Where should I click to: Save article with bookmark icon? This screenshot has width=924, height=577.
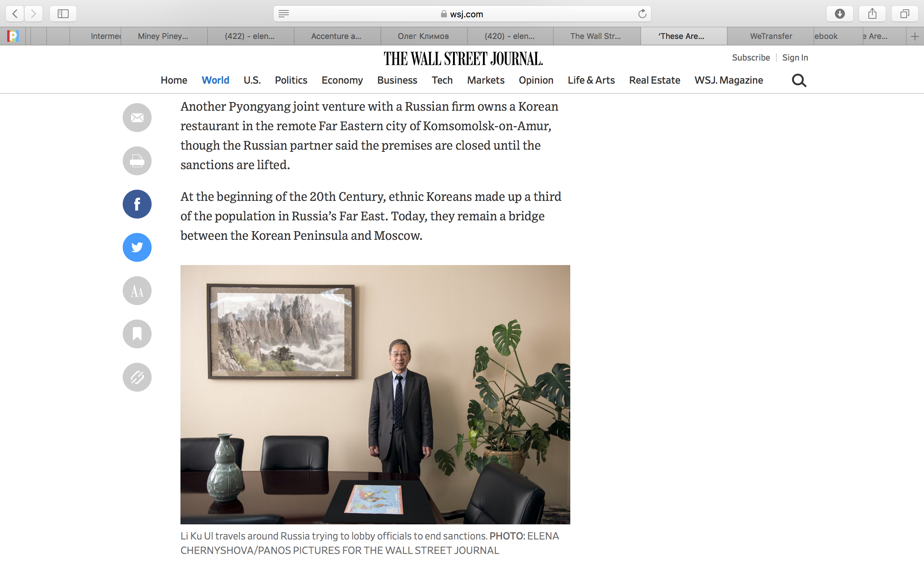tap(137, 334)
